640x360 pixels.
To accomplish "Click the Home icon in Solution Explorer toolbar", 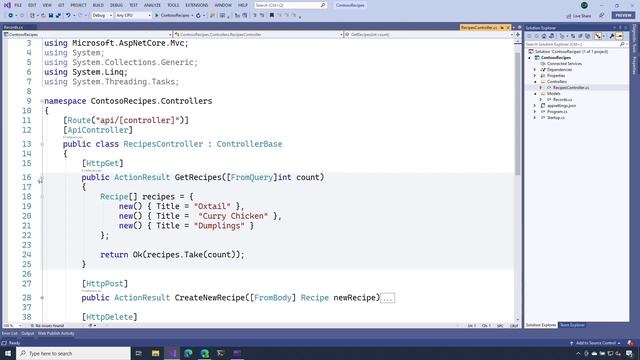I will (x=544, y=36).
